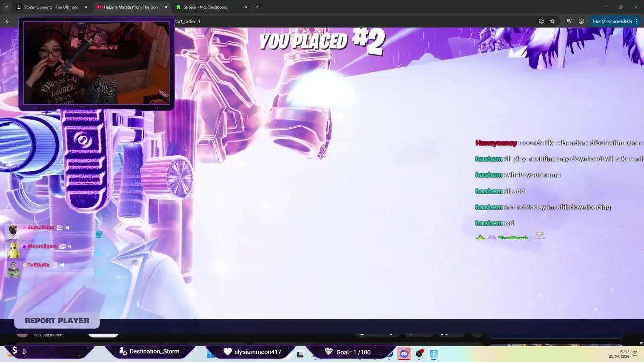Click hashem's 'ill add' chat message
The height and width of the screenshot is (362, 644).
pos(500,191)
